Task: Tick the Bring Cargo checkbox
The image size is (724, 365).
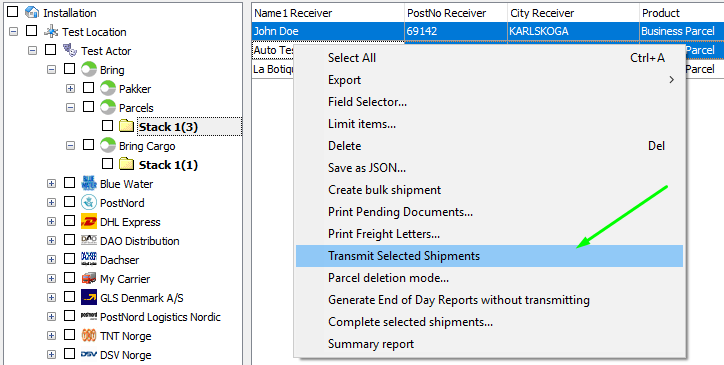Action: 89,145
